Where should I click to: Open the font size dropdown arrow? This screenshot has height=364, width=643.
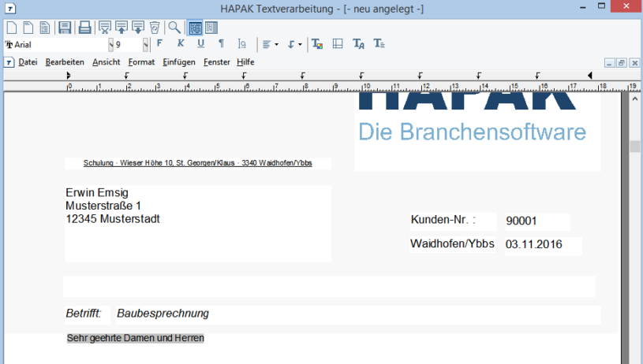[145, 45]
